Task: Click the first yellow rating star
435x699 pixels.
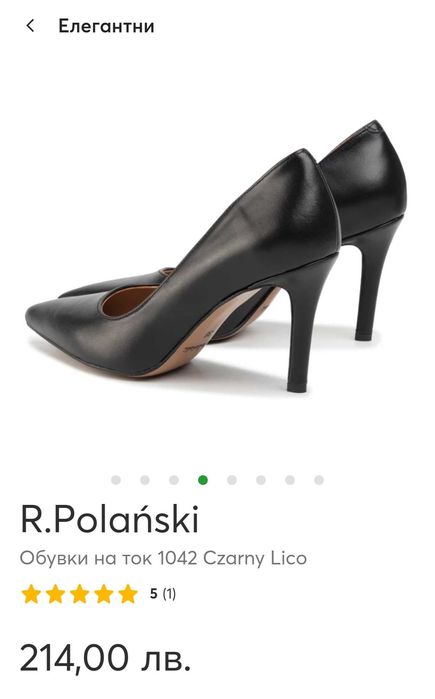Action: pyautogui.click(x=31, y=594)
